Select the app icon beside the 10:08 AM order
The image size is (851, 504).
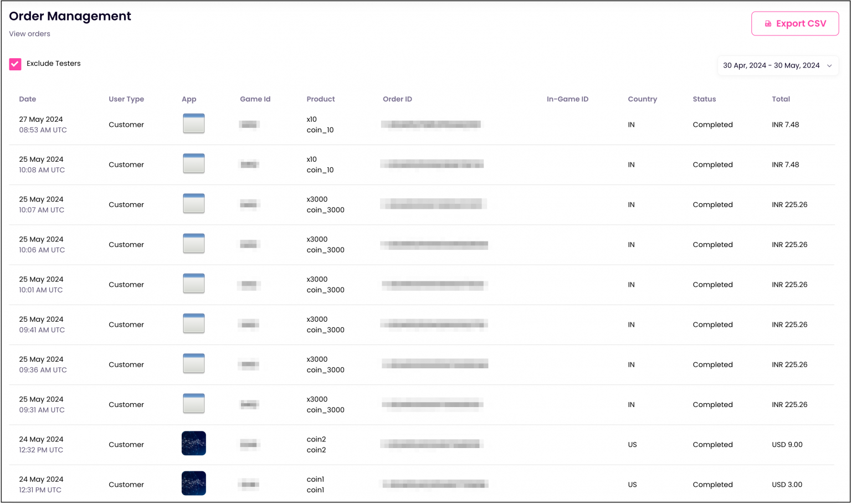point(193,163)
